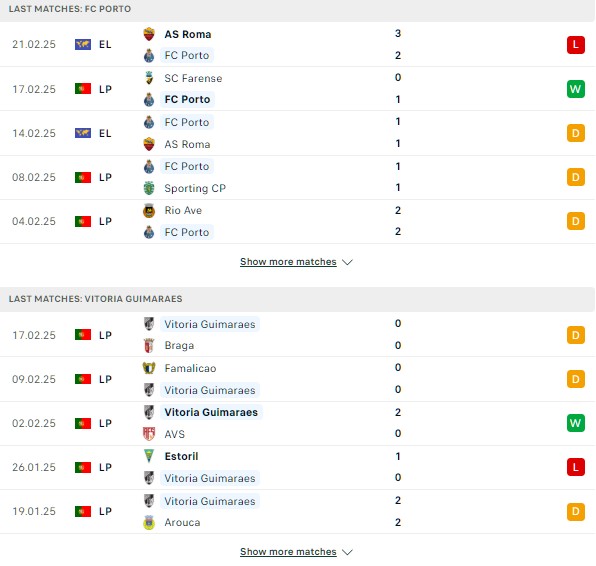Click the Sporting CP club crest
596x566 pixels.
point(149,188)
